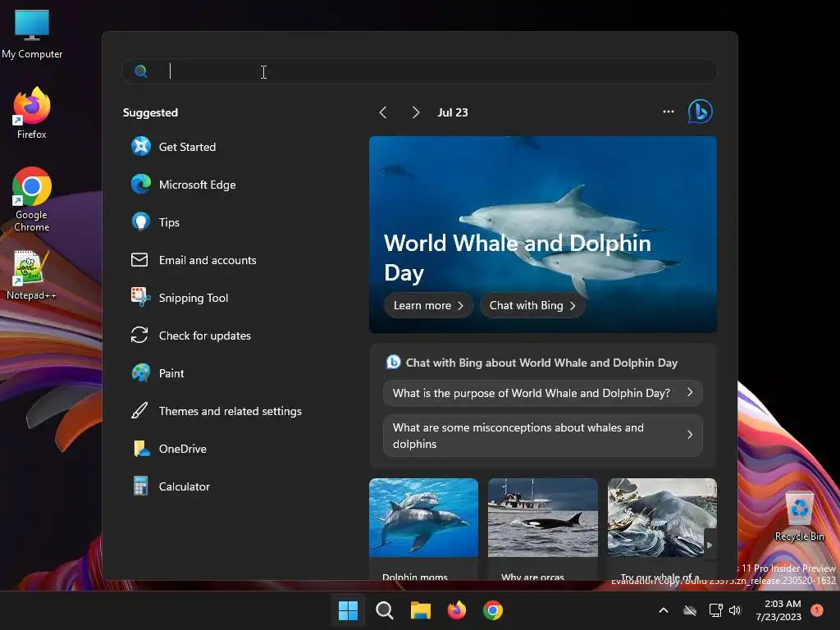Click the OneDrive cloud tray icon
Viewport: 840px width, 630px height.
point(690,610)
